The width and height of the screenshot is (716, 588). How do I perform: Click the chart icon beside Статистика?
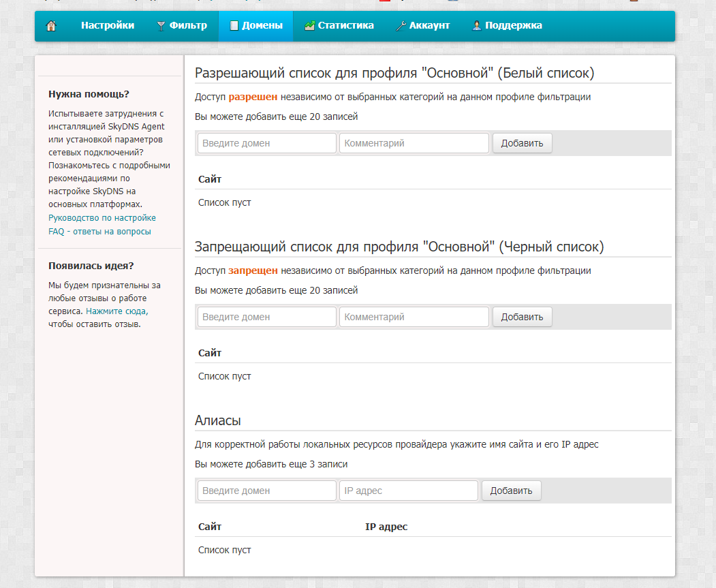(x=309, y=26)
